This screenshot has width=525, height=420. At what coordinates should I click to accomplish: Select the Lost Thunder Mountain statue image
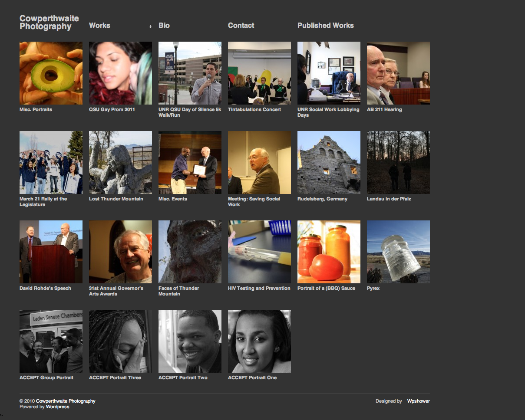coord(120,162)
